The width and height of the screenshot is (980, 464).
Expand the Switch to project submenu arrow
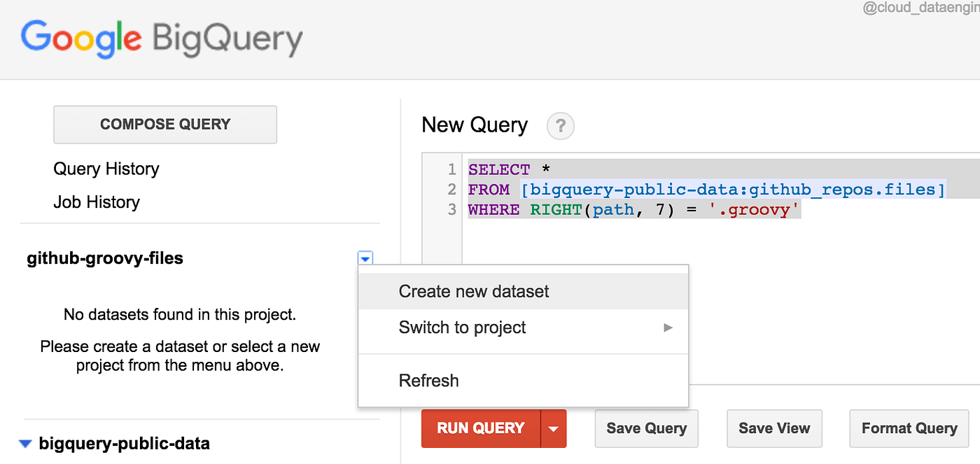pyautogui.click(x=668, y=328)
